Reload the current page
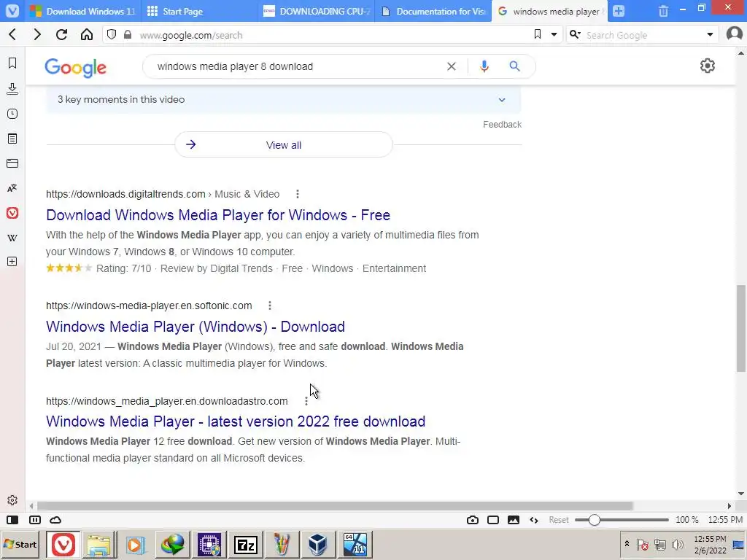Image resolution: width=747 pixels, height=560 pixels. point(61,35)
